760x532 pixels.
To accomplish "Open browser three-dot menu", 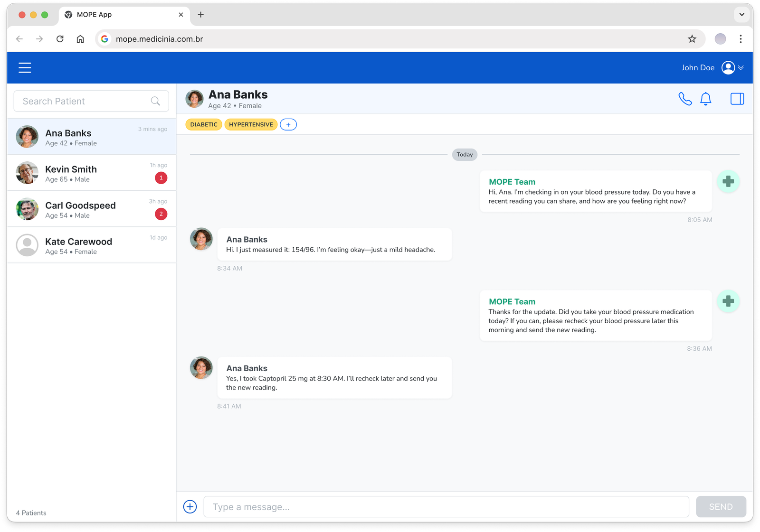I will pos(741,39).
